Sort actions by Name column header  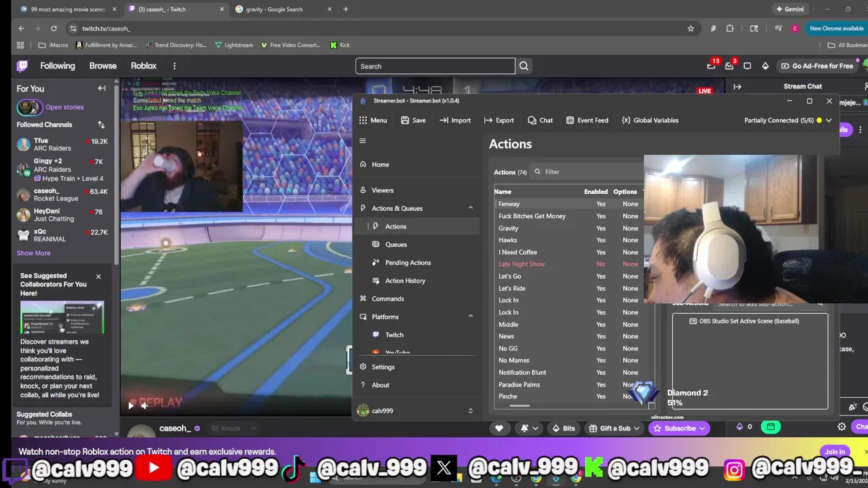coord(502,192)
